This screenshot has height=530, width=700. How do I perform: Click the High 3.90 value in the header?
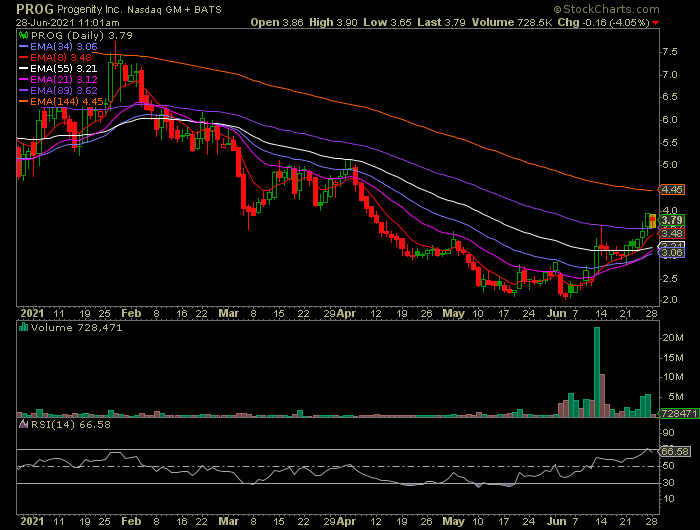(333, 22)
